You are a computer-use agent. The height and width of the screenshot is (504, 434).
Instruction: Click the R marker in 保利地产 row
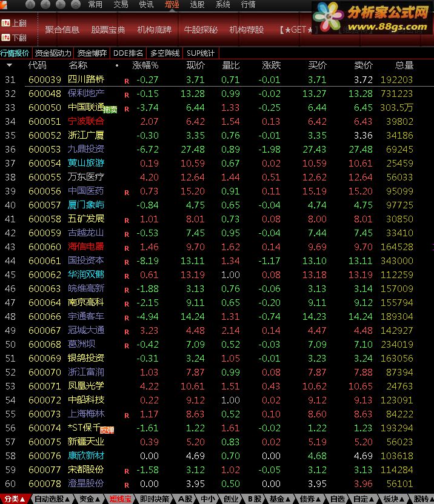click(127, 95)
